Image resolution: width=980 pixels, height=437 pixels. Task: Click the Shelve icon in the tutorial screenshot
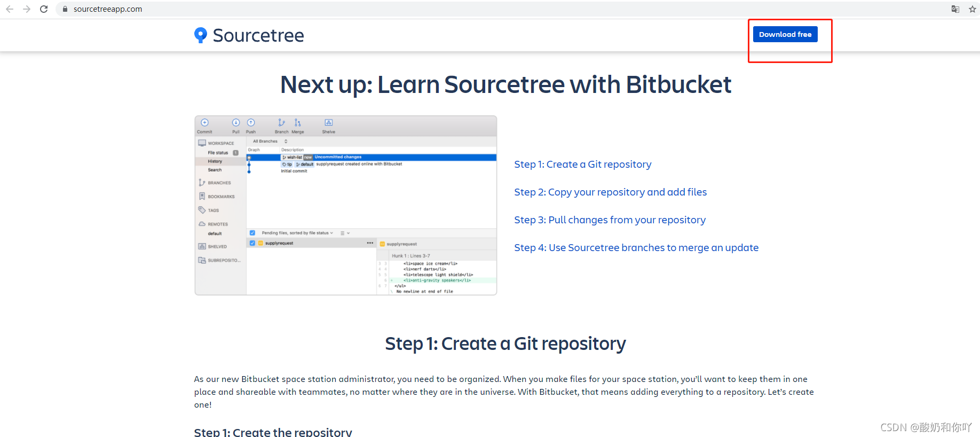[329, 123]
